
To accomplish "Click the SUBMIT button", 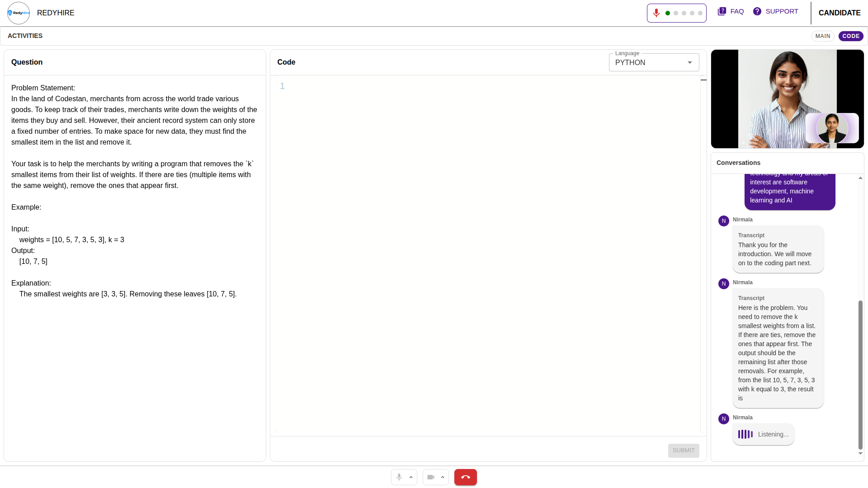I will click(x=684, y=450).
